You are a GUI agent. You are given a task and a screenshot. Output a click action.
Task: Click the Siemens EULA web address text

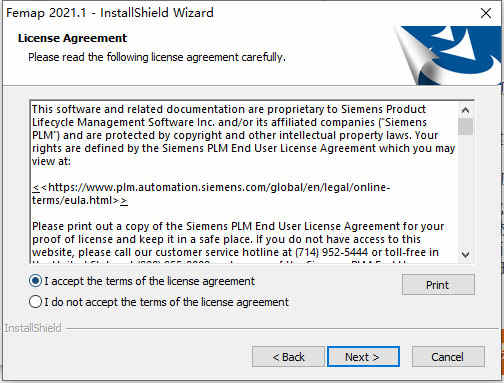pyautogui.click(x=211, y=194)
